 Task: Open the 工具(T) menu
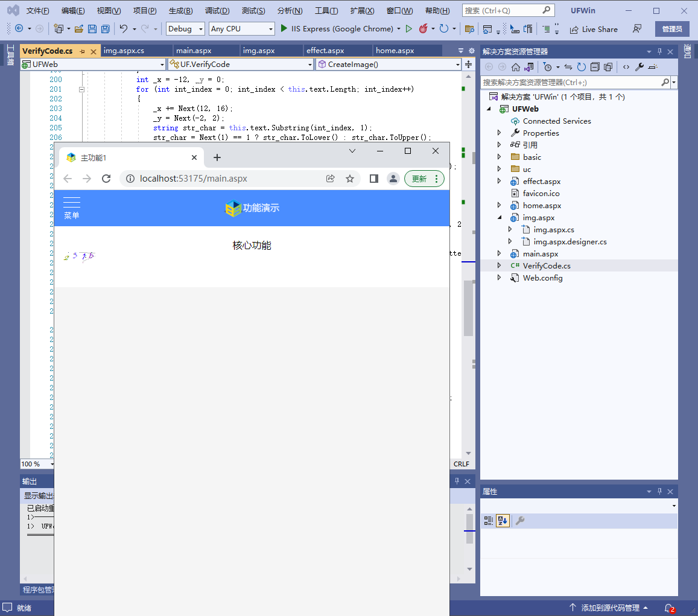(326, 11)
